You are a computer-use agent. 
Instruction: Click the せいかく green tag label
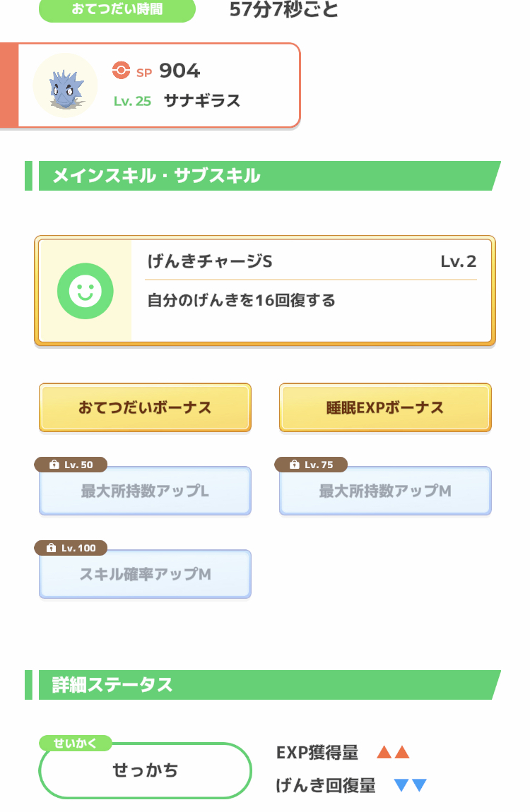(x=75, y=743)
